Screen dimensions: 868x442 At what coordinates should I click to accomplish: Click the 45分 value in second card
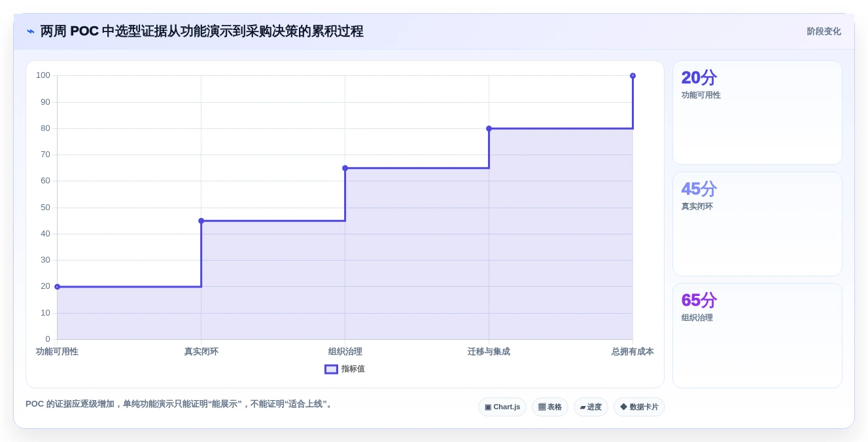pyautogui.click(x=699, y=189)
